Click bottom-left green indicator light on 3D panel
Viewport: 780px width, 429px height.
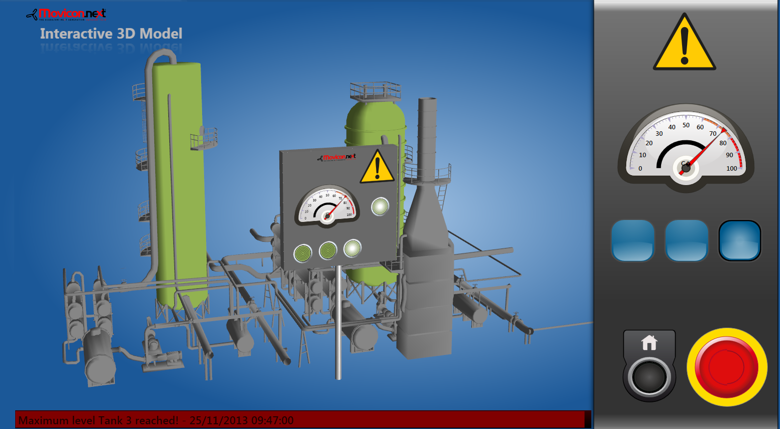coord(301,252)
